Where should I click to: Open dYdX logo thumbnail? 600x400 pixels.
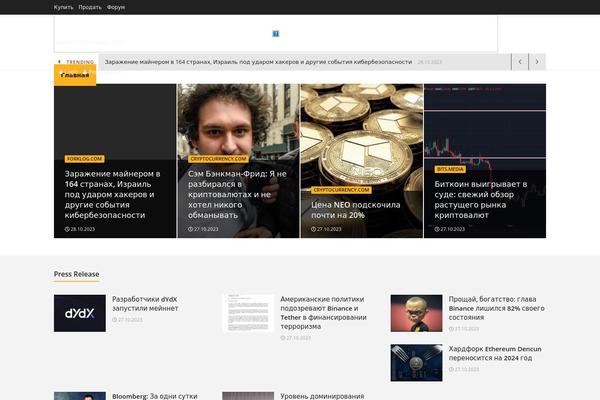80,313
